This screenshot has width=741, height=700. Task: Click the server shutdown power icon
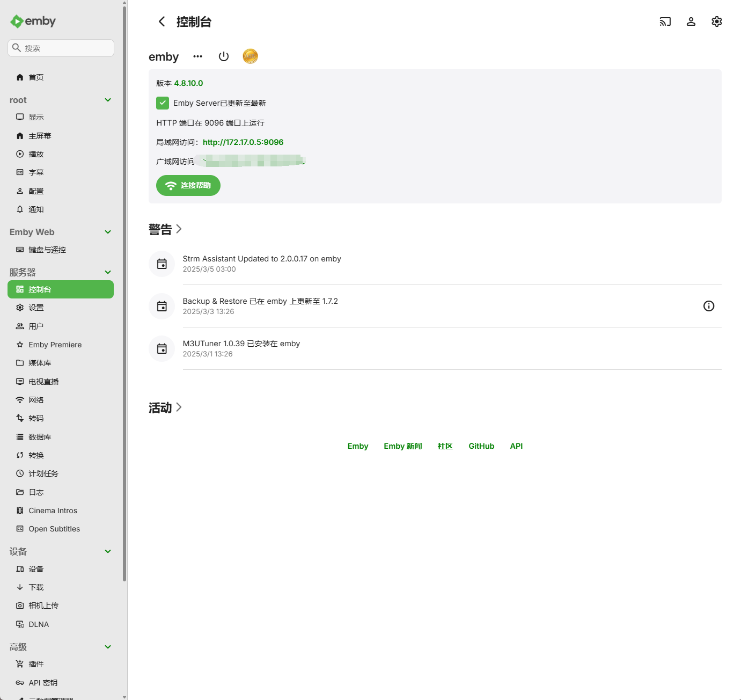[x=224, y=56]
